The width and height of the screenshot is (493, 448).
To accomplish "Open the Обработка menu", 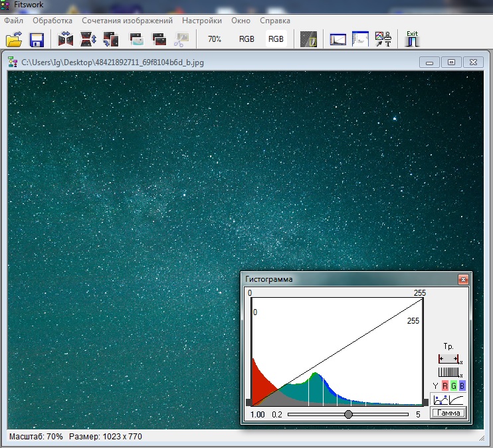I will pyautogui.click(x=52, y=21).
